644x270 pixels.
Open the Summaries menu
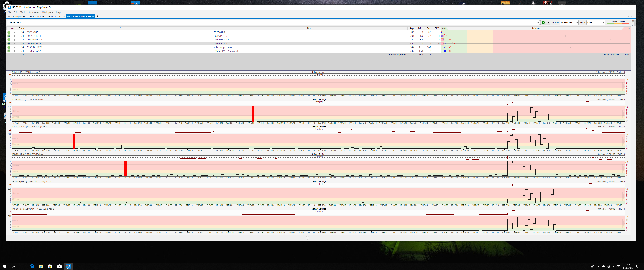[x=34, y=12]
